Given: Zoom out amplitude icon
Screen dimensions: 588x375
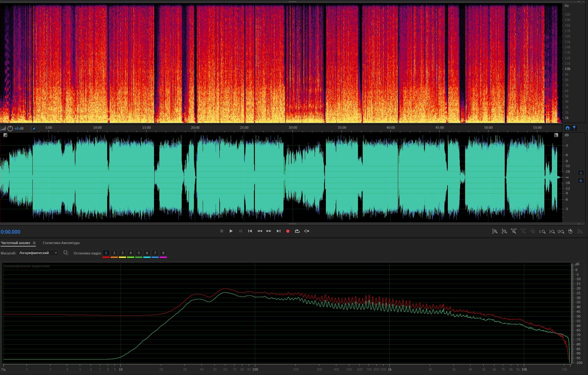Looking at the screenshot, I should tap(504, 231).
